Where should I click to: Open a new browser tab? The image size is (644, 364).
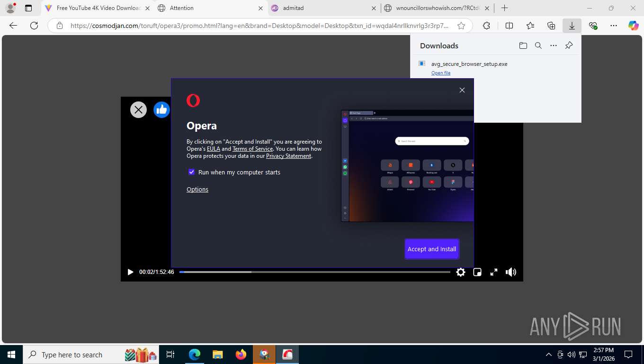(505, 8)
